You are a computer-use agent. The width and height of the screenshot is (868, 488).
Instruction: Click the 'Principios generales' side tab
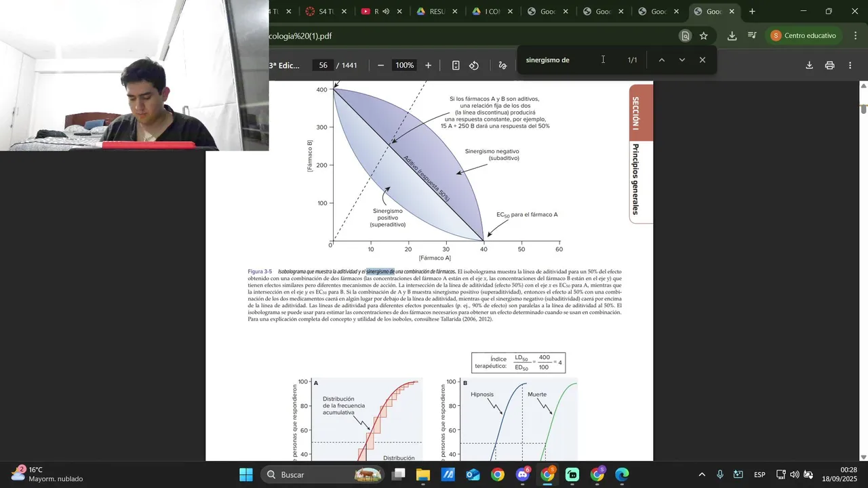point(635,179)
